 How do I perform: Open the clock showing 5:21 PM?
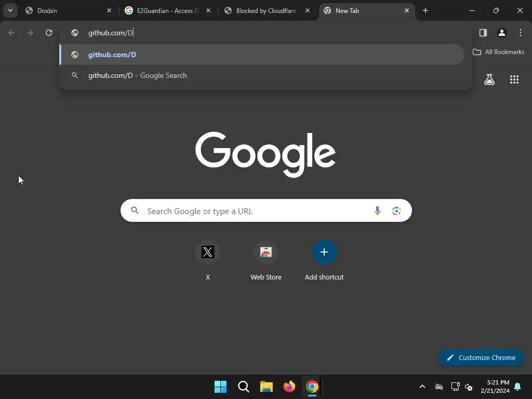tap(495, 387)
